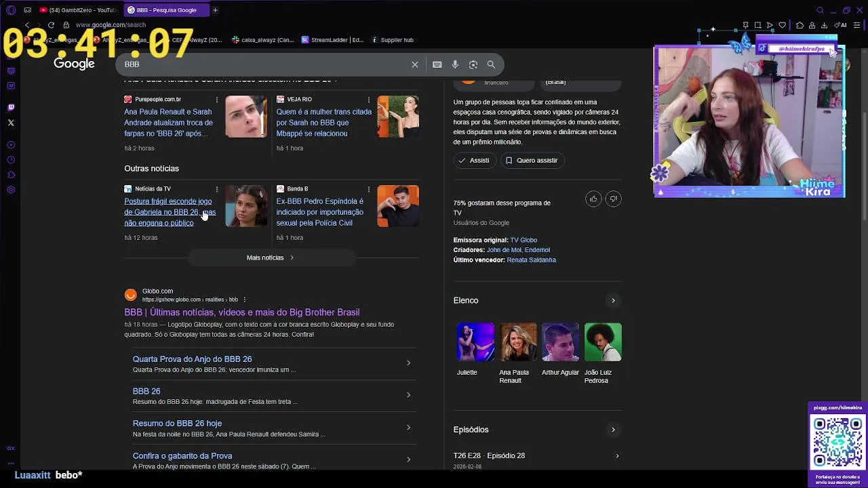Go back to previous page

[27, 25]
